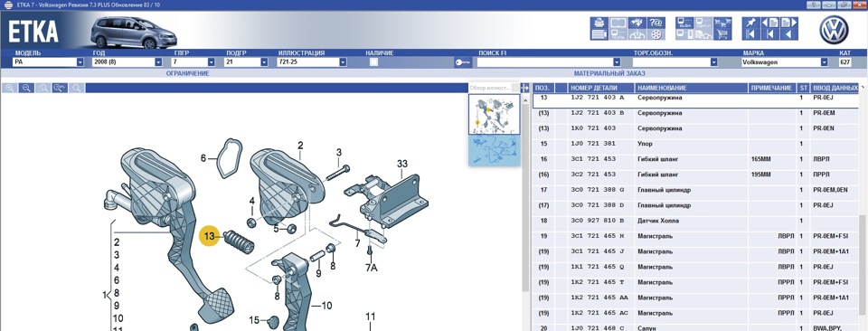
Task: Open the МАРКА dropdown Volkswagen
Action: point(825,62)
